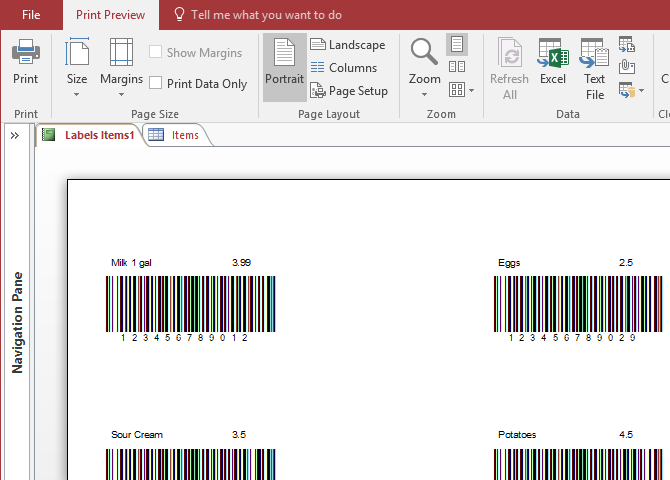Click the Eggs barcode
The width and height of the screenshot is (670, 480).
tap(578, 303)
